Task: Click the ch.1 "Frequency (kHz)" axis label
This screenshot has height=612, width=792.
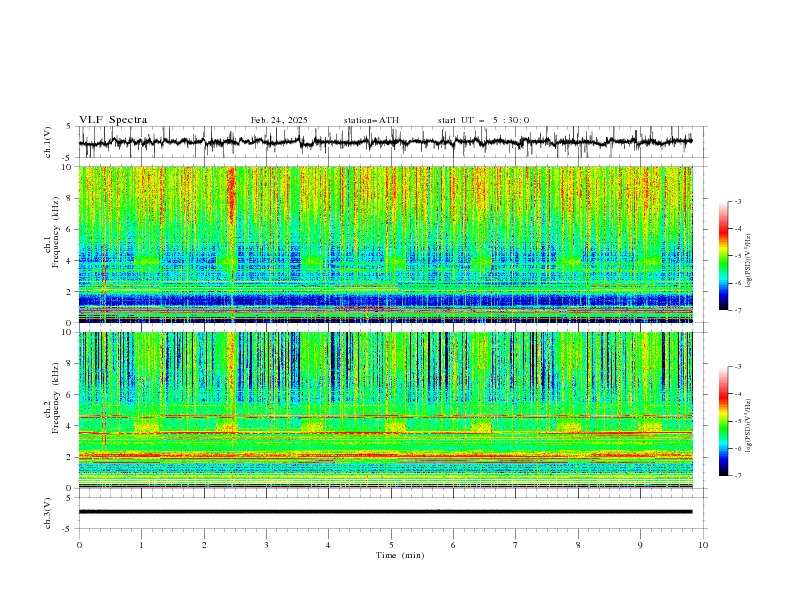Action: [56, 233]
